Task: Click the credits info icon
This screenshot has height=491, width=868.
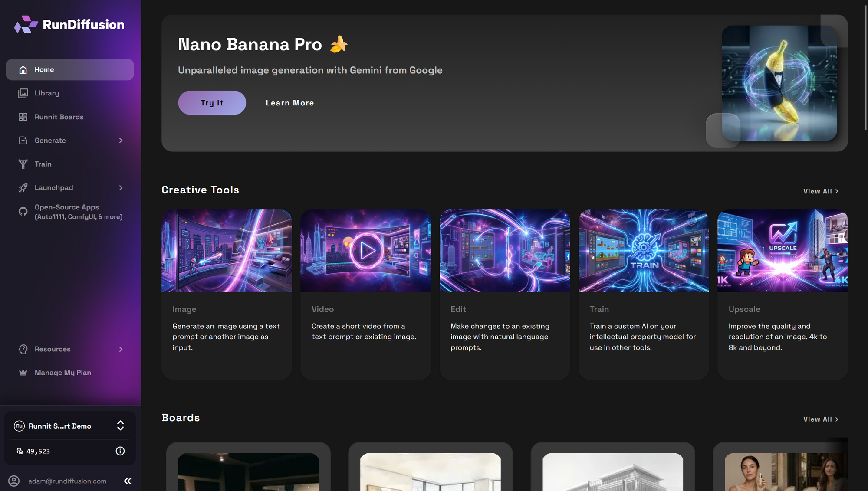Action: (120, 451)
